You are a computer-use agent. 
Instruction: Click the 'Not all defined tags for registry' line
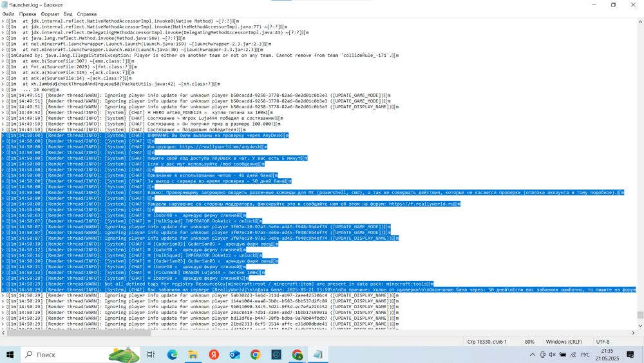click(x=218, y=284)
